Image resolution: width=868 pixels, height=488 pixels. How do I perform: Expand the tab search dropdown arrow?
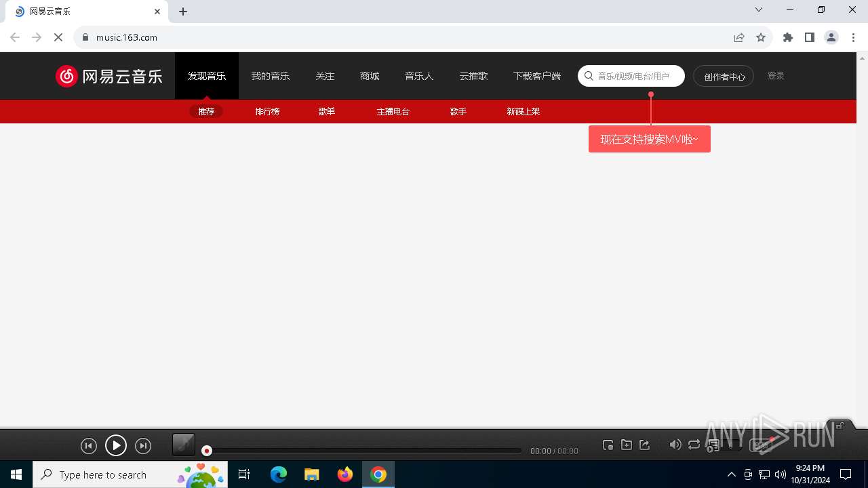click(x=759, y=9)
